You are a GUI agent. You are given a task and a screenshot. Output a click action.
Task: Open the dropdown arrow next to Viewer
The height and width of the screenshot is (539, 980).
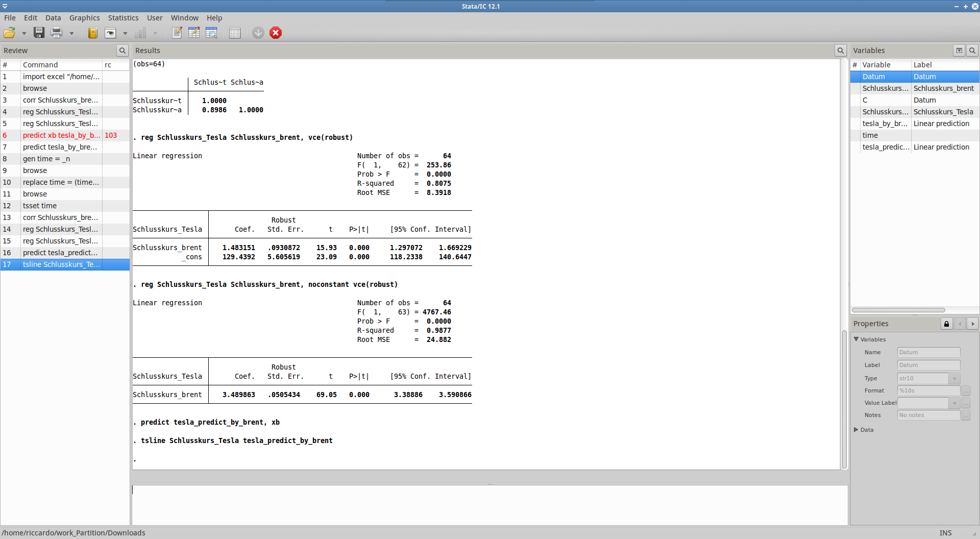(125, 34)
